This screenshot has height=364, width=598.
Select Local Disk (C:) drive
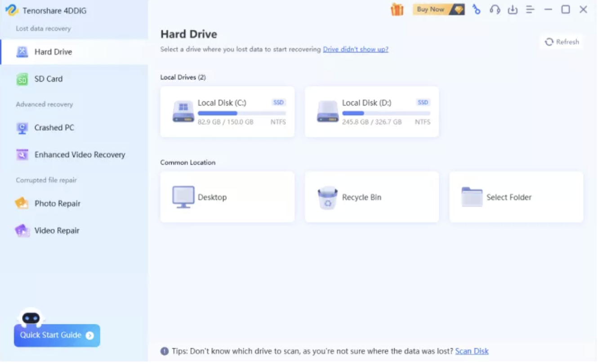tap(228, 112)
